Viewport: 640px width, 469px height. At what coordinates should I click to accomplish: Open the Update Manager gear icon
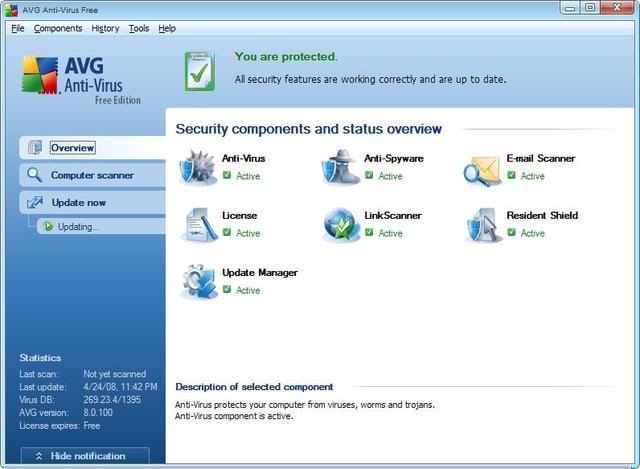tap(199, 282)
